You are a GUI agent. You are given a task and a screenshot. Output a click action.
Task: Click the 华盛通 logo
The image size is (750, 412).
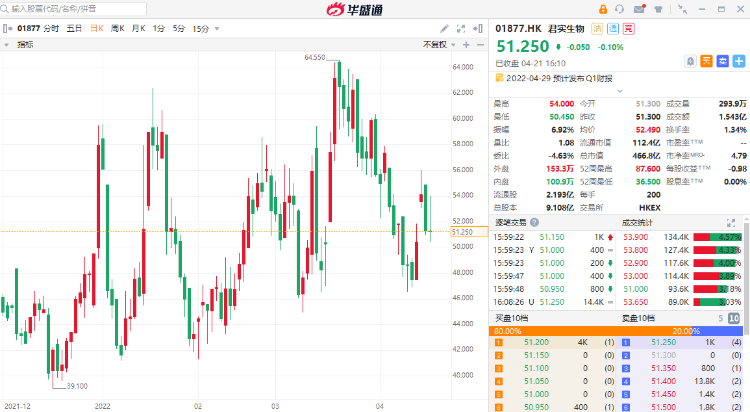(x=354, y=9)
